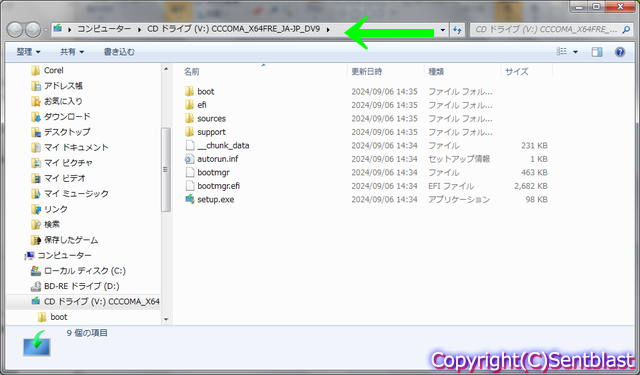Screen dimensions: 640x375
Task: Click the sources folder icon in the file list
Action: pos(189,118)
